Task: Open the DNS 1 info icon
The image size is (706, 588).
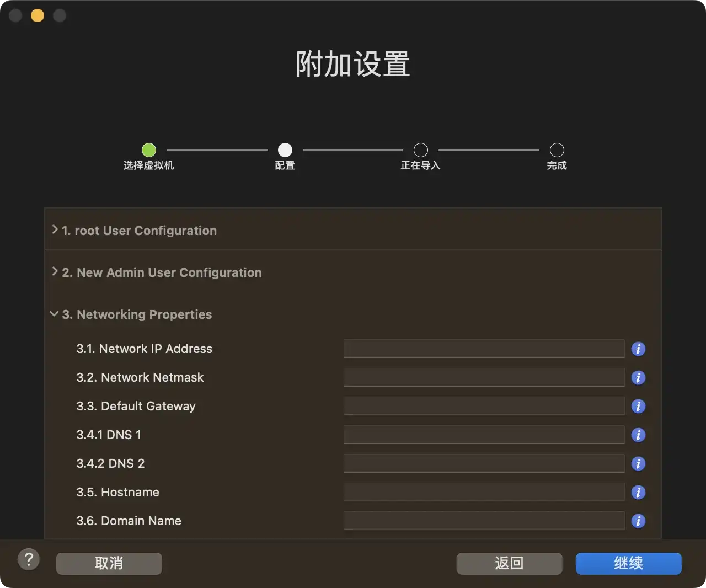Action: 638,435
